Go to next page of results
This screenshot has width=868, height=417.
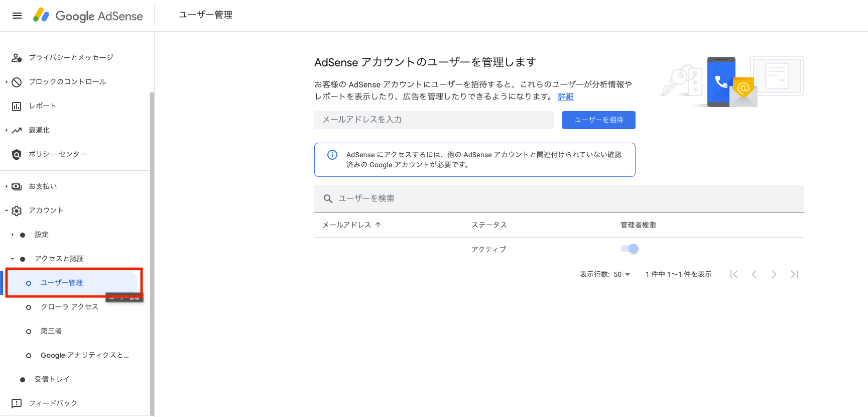774,274
